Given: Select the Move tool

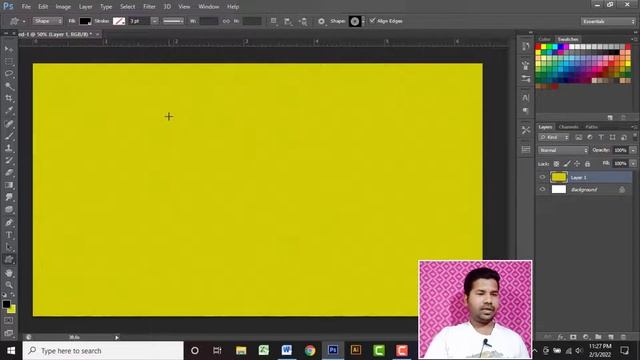Looking at the screenshot, I should pyautogui.click(x=9, y=49).
